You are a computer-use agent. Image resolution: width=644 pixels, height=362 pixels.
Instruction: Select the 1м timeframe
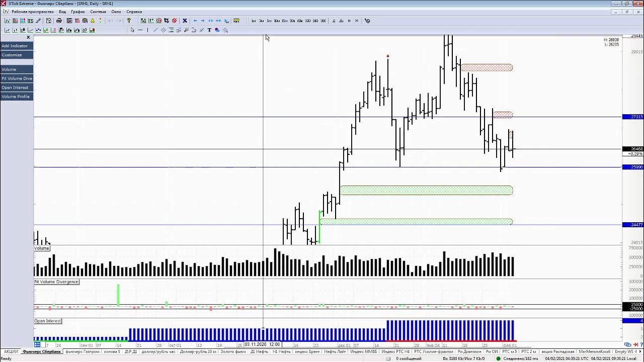point(254,21)
